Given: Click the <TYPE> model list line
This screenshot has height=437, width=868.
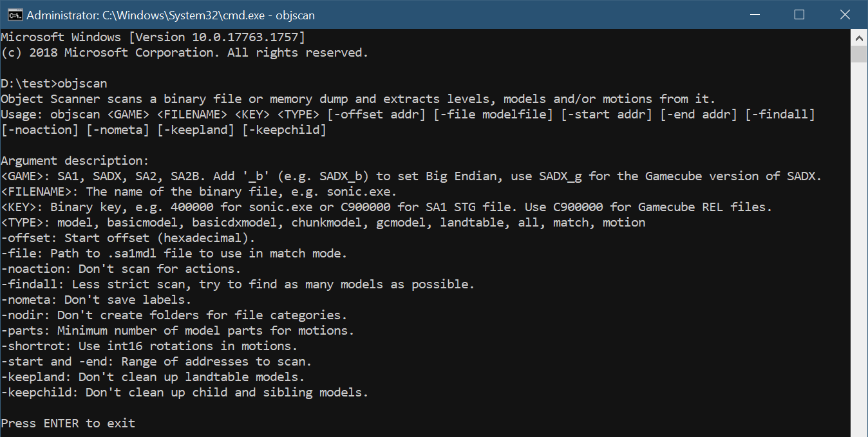Looking at the screenshot, I should tap(323, 222).
